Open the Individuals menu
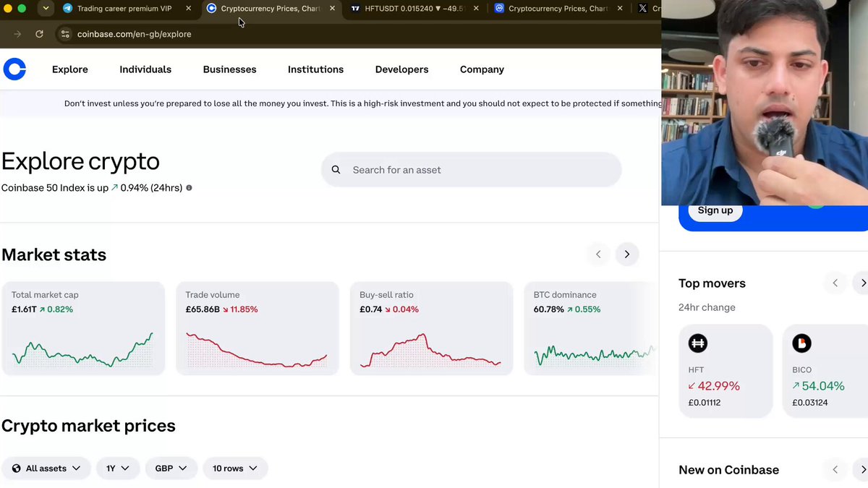The height and width of the screenshot is (488, 868). 145,69
